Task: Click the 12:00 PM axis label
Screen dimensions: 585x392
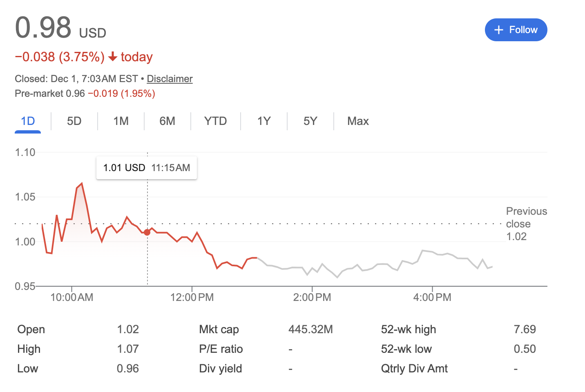Action: click(x=192, y=297)
